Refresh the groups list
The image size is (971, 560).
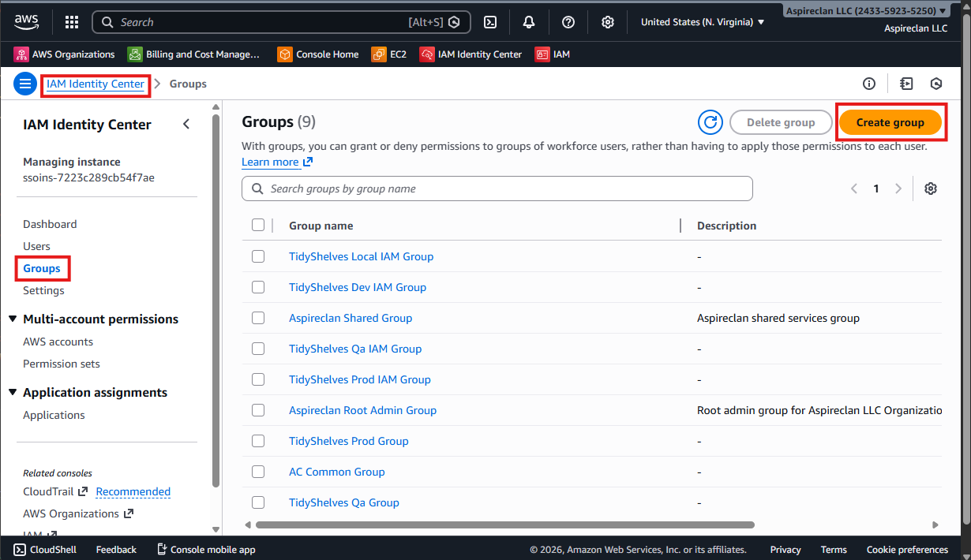(710, 122)
